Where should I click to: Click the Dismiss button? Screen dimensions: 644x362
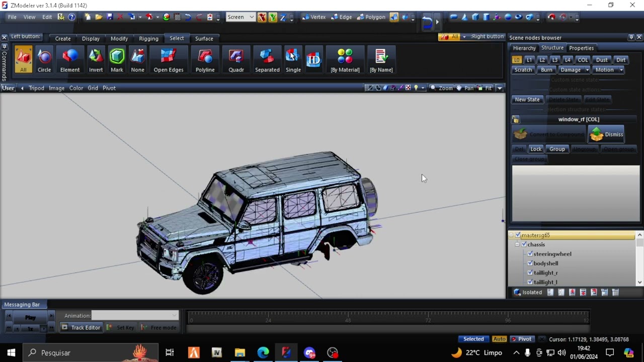[x=606, y=134]
